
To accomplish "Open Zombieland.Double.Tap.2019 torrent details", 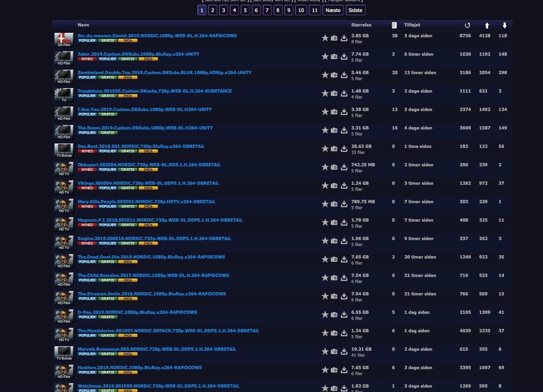I will [164, 73].
